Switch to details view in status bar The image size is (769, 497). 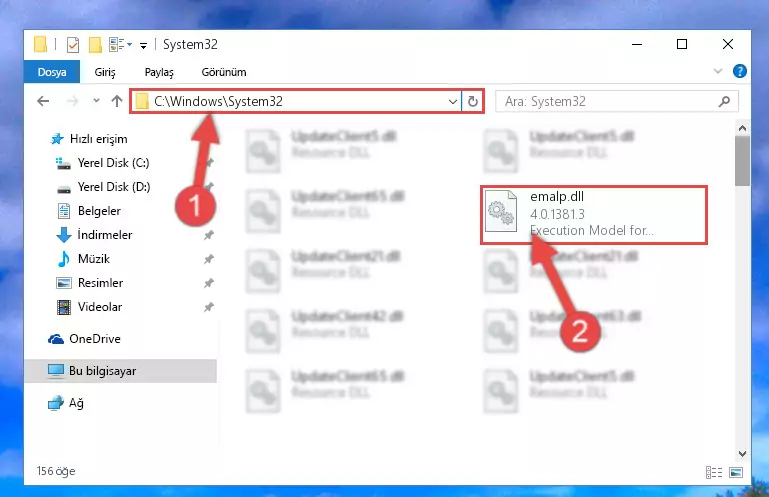pos(714,472)
